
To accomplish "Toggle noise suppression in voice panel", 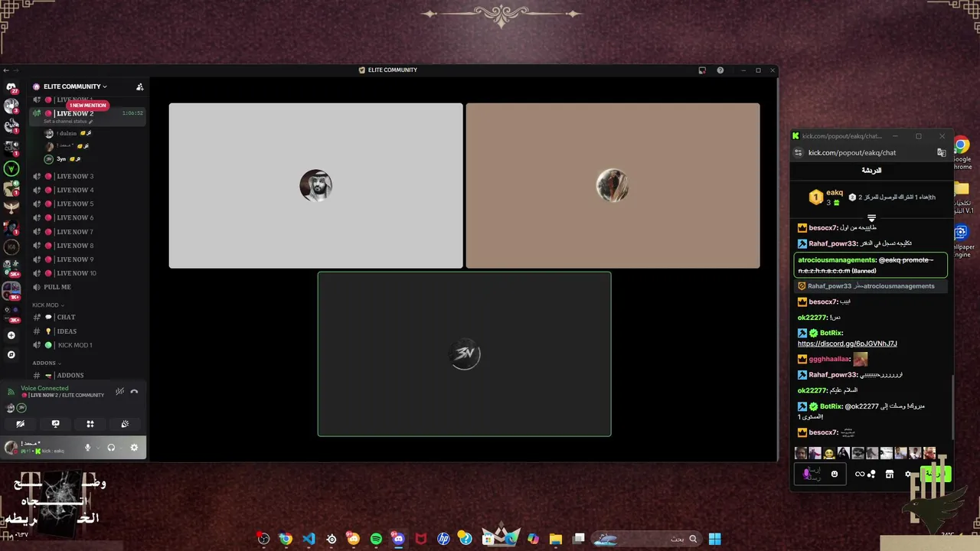I will click(x=119, y=392).
